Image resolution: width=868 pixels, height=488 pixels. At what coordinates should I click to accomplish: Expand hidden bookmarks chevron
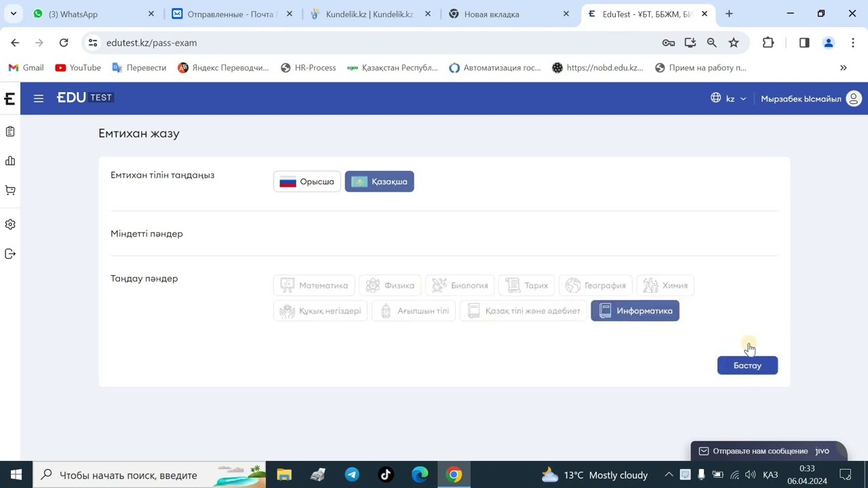(x=844, y=68)
